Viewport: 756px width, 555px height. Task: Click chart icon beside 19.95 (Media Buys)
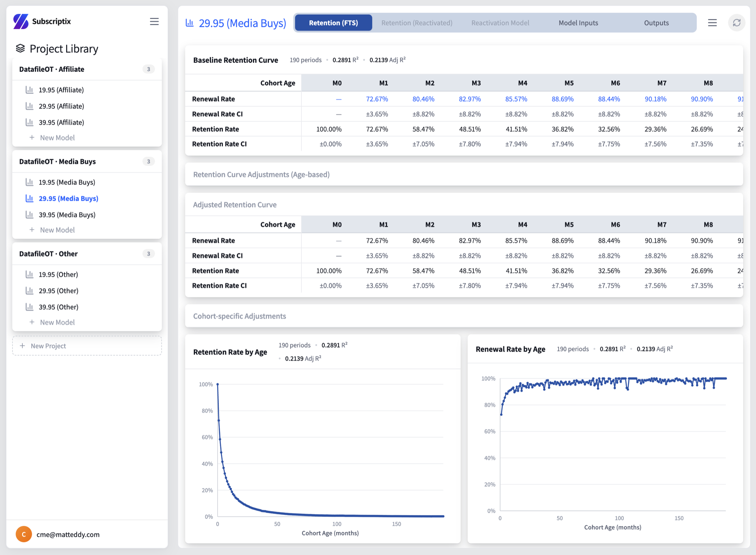(x=29, y=182)
